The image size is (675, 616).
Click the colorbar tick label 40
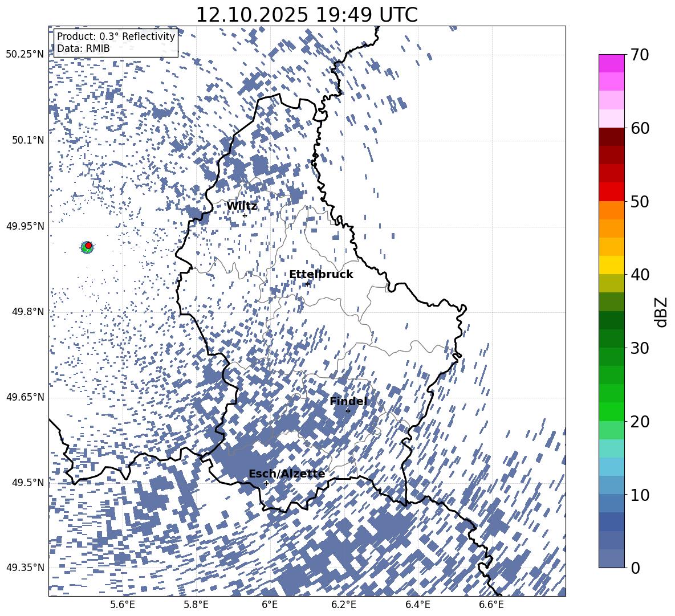(640, 275)
